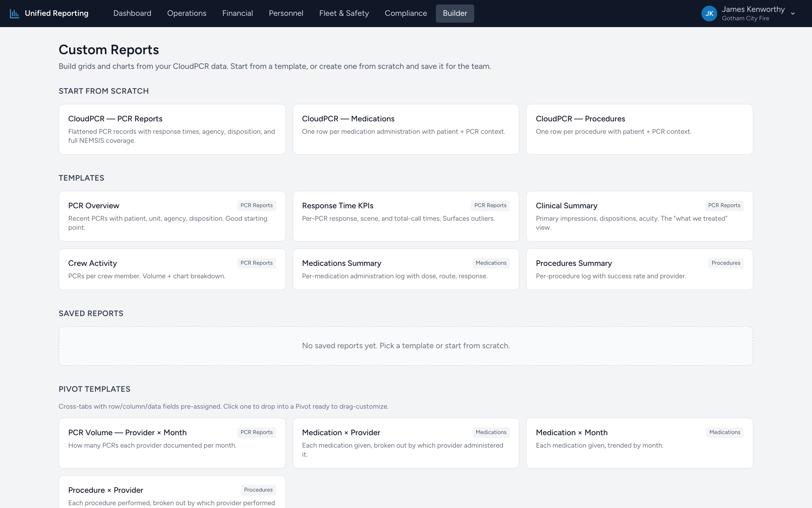Click the START FROM SCRATCH section heading
The height and width of the screenshot is (508, 812).
(x=104, y=91)
